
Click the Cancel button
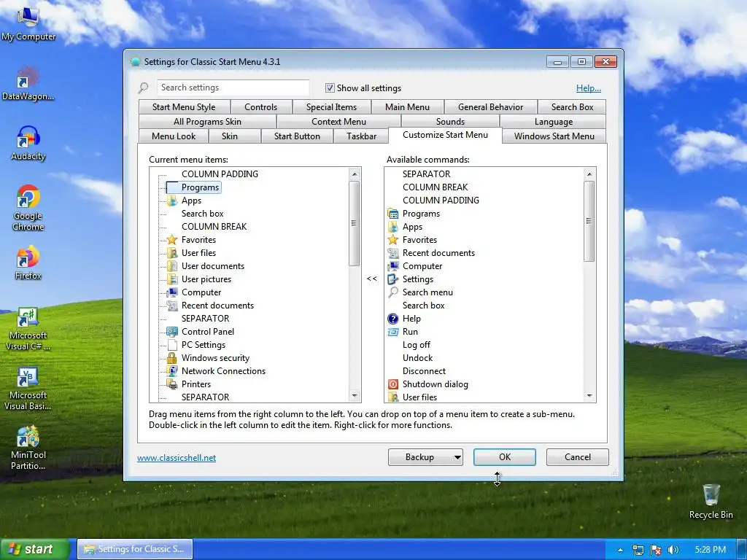[x=578, y=457]
